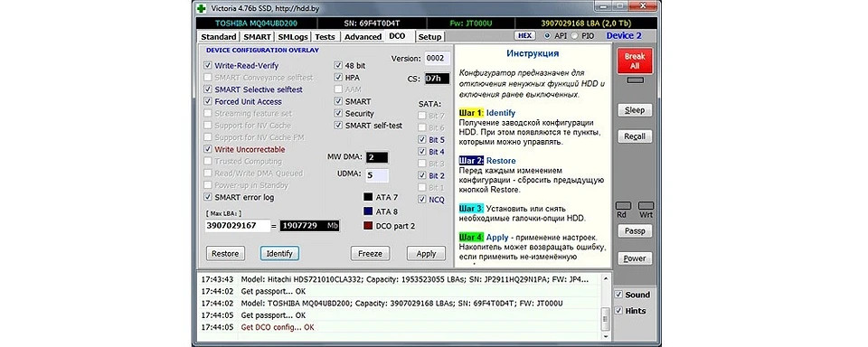Click the Identify button
The height and width of the screenshot is (347, 868).
pyautogui.click(x=279, y=253)
